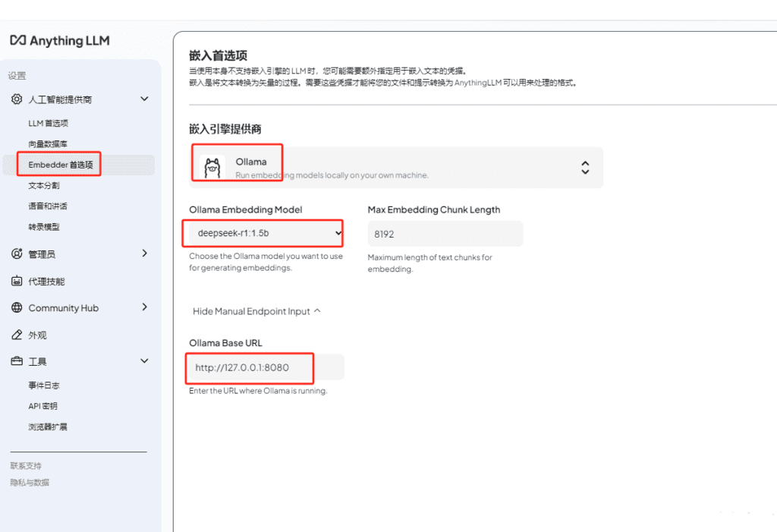Open embedding provider selector up-down arrows
Image resolution: width=777 pixels, height=532 pixels.
[x=585, y=168]
